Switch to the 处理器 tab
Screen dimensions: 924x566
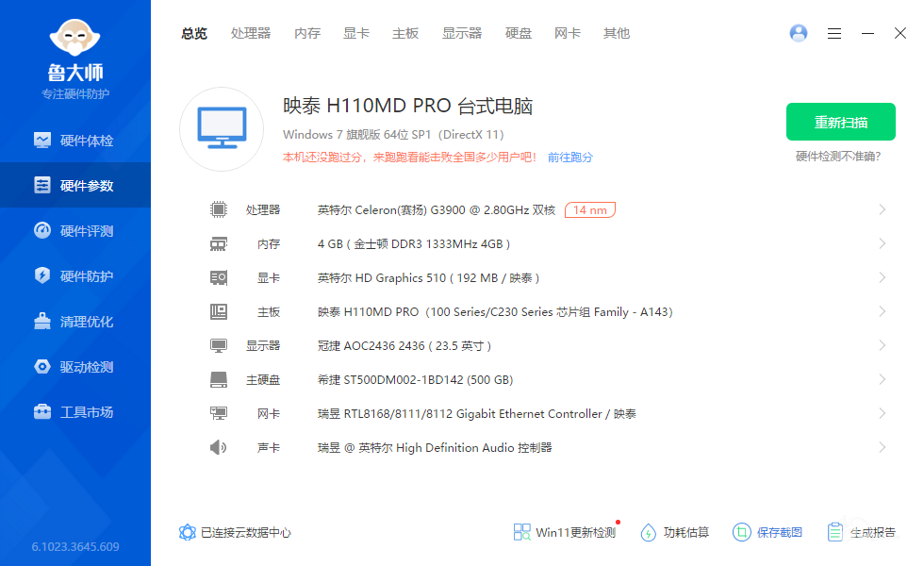click(x=251, y=34)
